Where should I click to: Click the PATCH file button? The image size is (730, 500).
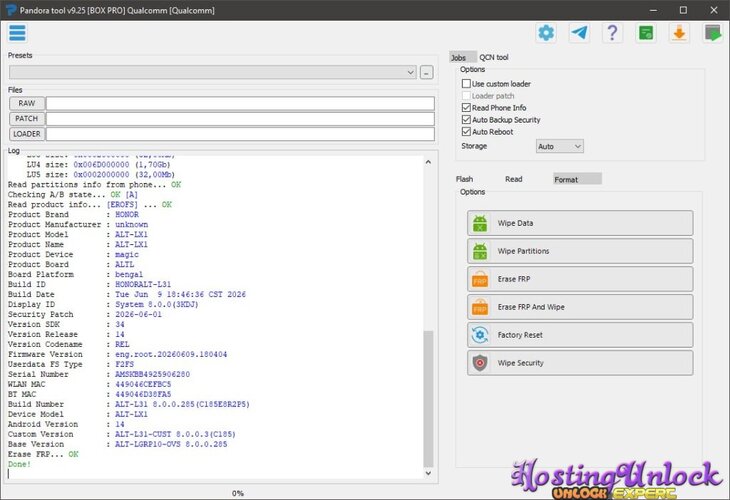click(x=27, y=118)
